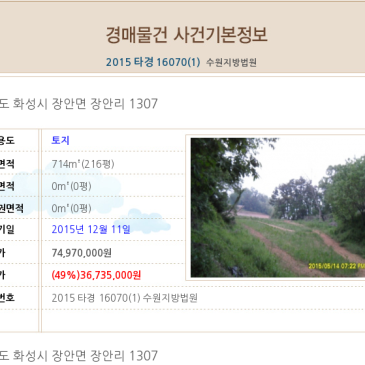The image size is (365, 365).
Task: Click the 번호 row label
Action: click(x=7, y=298)
